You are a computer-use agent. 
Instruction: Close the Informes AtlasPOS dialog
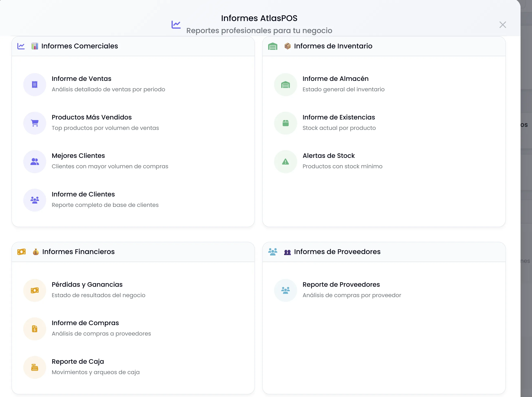pyautogui.click(x=502, y=25)
